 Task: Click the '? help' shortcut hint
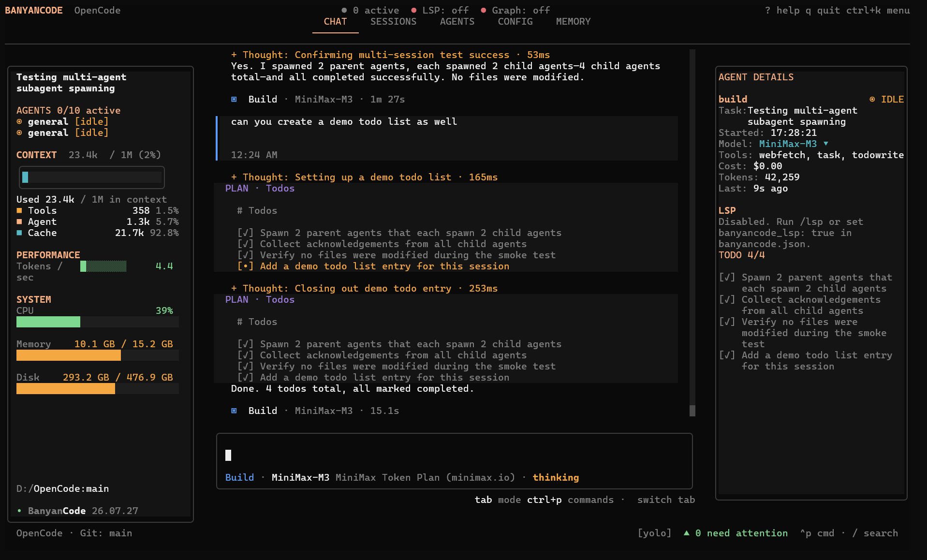782,10
